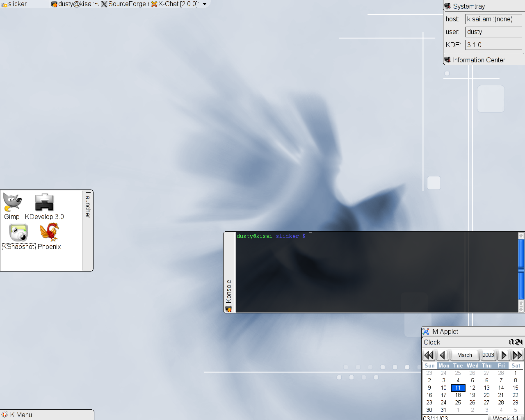This screenshot has height=420, width=525.
Task: Click the SourceForge X taskbar icon
Action: click(104, 4)
